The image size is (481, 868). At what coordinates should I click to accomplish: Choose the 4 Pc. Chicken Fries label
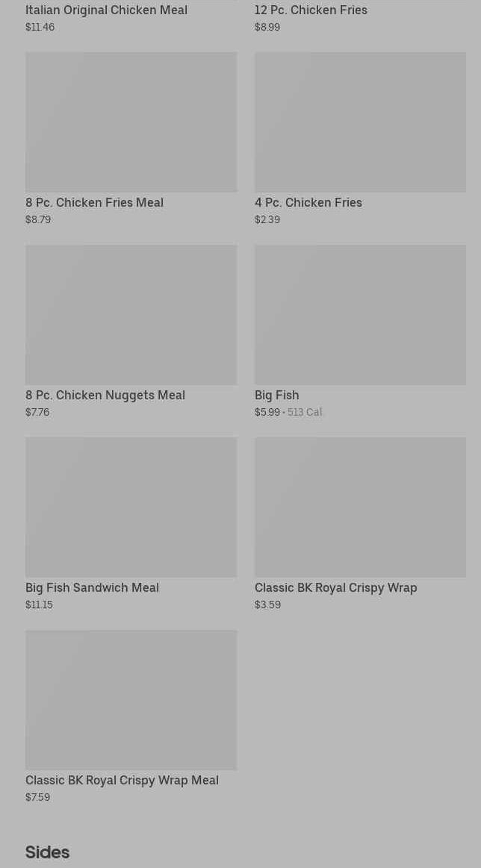pyautogui.click(x=308, y=203)
